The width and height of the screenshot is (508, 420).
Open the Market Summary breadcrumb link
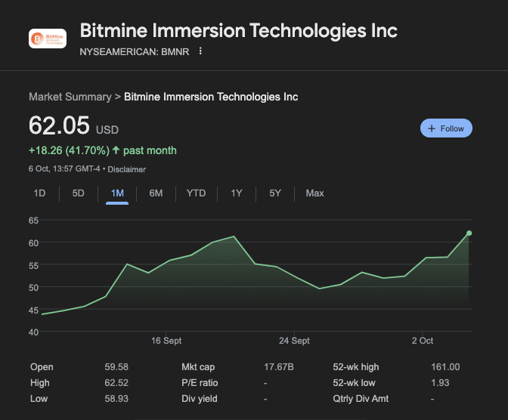click(70, 97)
